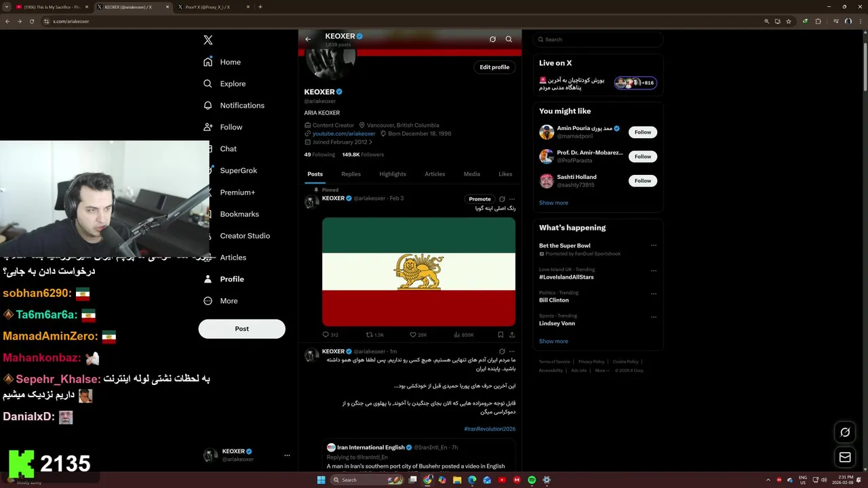Open Creator Studio in the sidebar
The height and width of the screenshot is (488, 868).
tap(245, 236)
